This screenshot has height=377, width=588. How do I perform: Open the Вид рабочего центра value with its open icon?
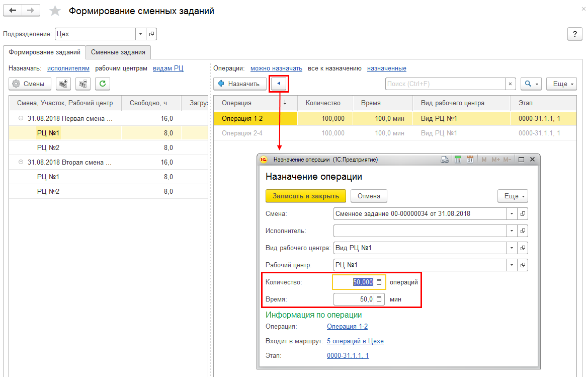523,248
